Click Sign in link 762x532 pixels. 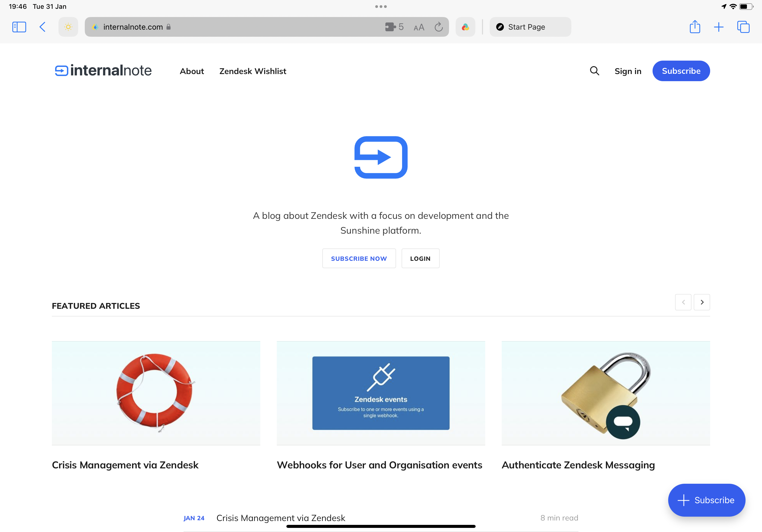[628, 71]
